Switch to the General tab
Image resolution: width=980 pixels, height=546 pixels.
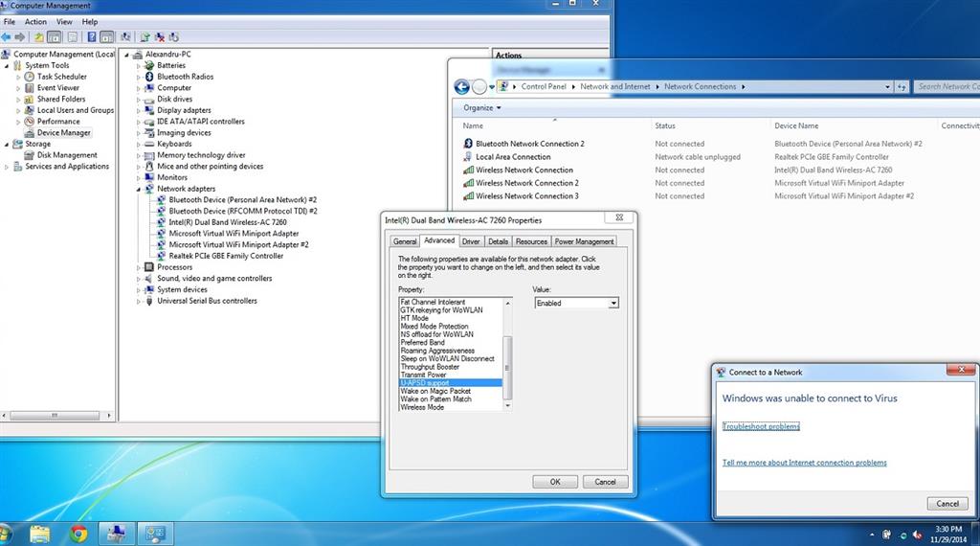coord(405,241)
